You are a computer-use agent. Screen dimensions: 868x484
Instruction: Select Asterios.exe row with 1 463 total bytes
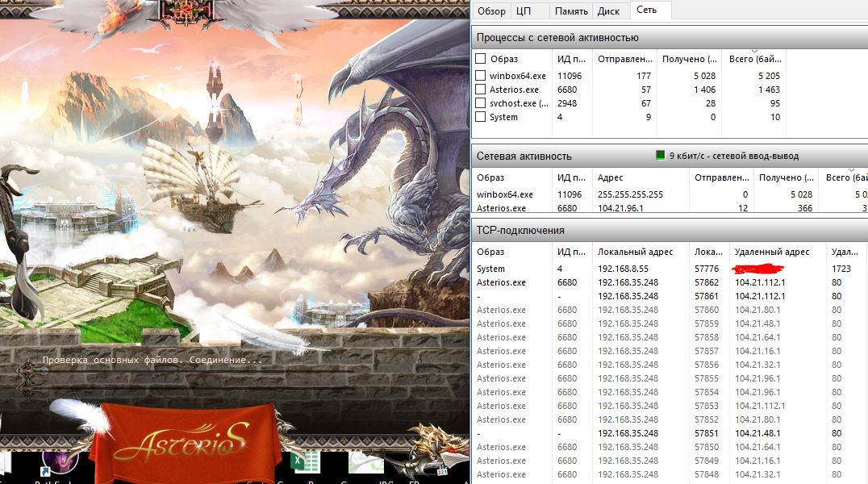[x=629, y=90]
